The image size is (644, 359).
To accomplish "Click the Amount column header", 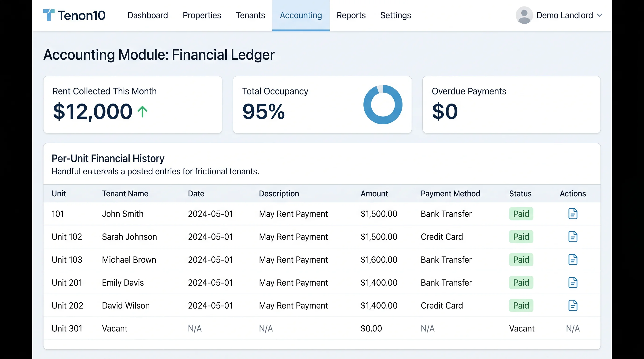I will click(x=374, y=194).
